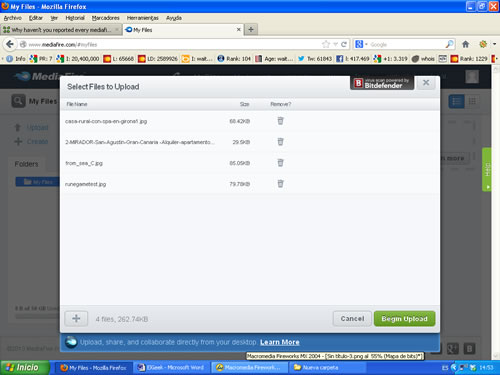
Task: Click the Info toolbar item
Action: pos(16,59)
